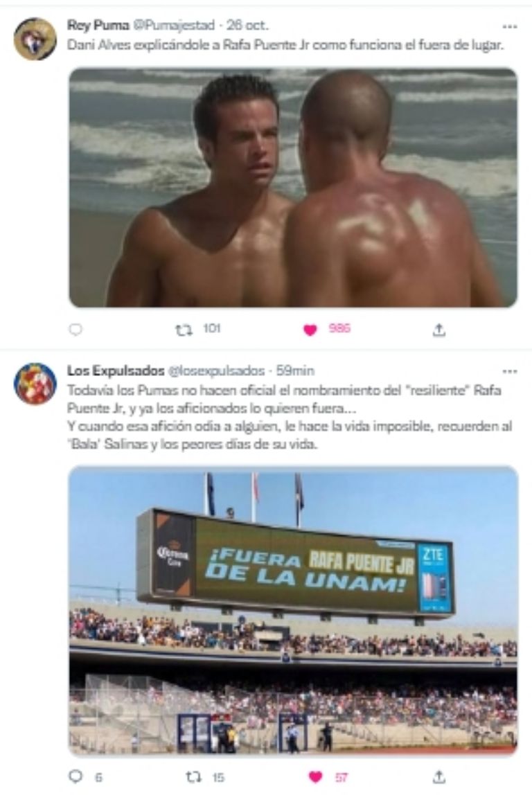Screen dimensions: 532x795
Task: View the beach scene image
Action: click(293, 188)
